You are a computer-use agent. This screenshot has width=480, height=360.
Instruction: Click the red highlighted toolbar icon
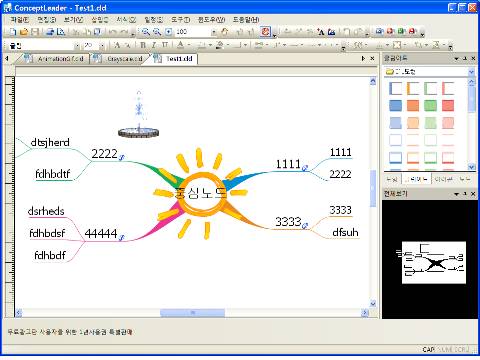click(x=265, y=32)
